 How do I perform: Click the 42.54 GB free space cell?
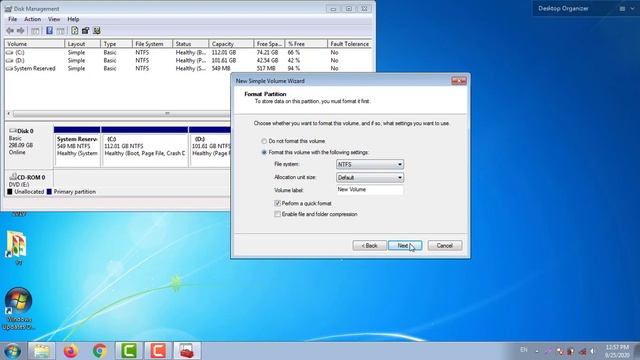(x=267, y=60)
